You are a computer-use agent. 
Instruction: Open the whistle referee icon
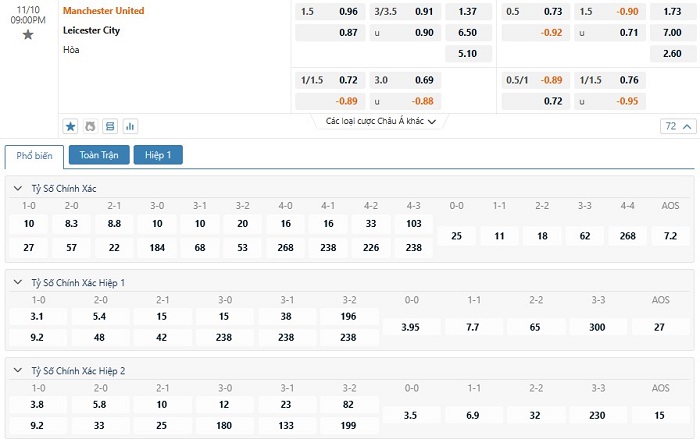point(90,126)
